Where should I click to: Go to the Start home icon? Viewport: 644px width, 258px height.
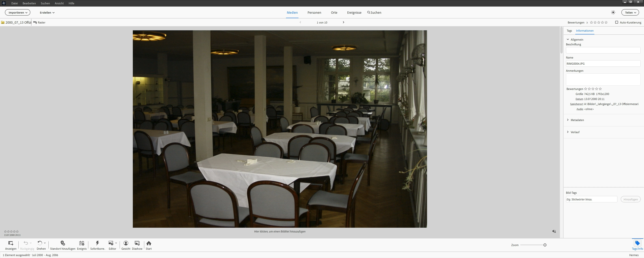pos(149,243)
